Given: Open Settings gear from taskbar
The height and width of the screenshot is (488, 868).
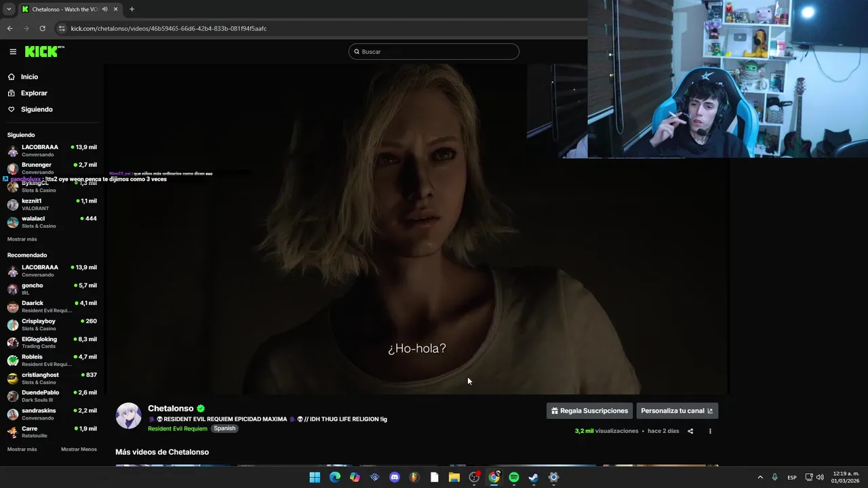Looking at the screenshot, I should 553,477.
